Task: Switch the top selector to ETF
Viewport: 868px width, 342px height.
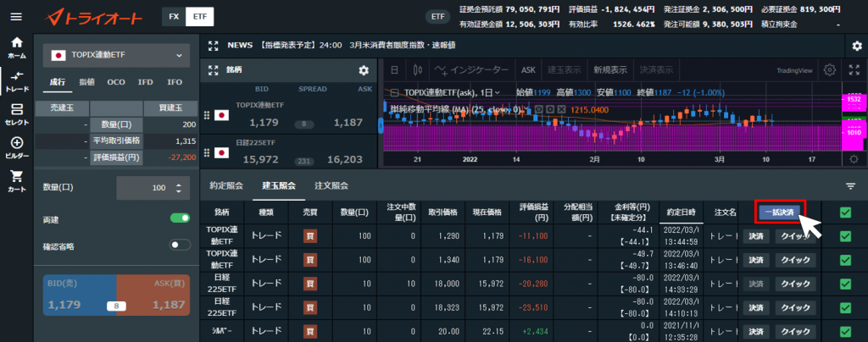Action: point(200,17)
